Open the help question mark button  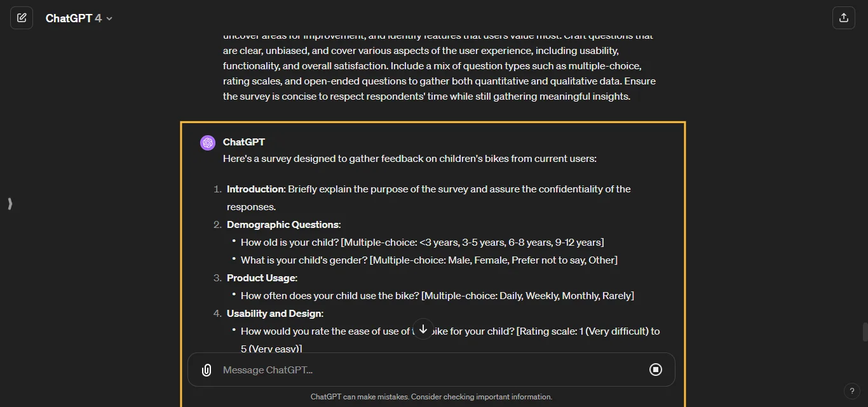click(x=852, y=391)
